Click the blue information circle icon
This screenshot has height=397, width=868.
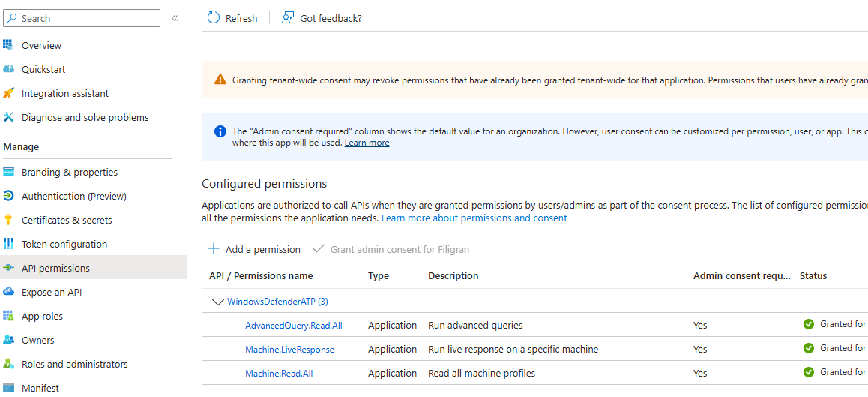pos(220,131)
